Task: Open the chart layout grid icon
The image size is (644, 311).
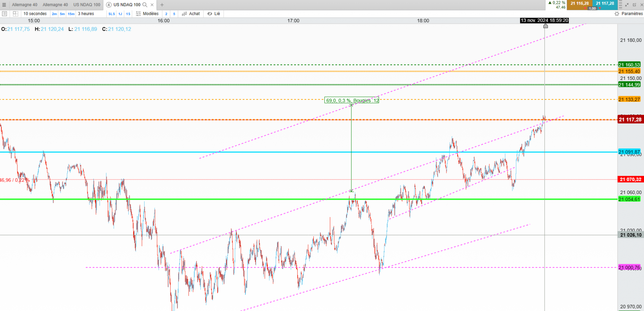Action: pos(15,14)
